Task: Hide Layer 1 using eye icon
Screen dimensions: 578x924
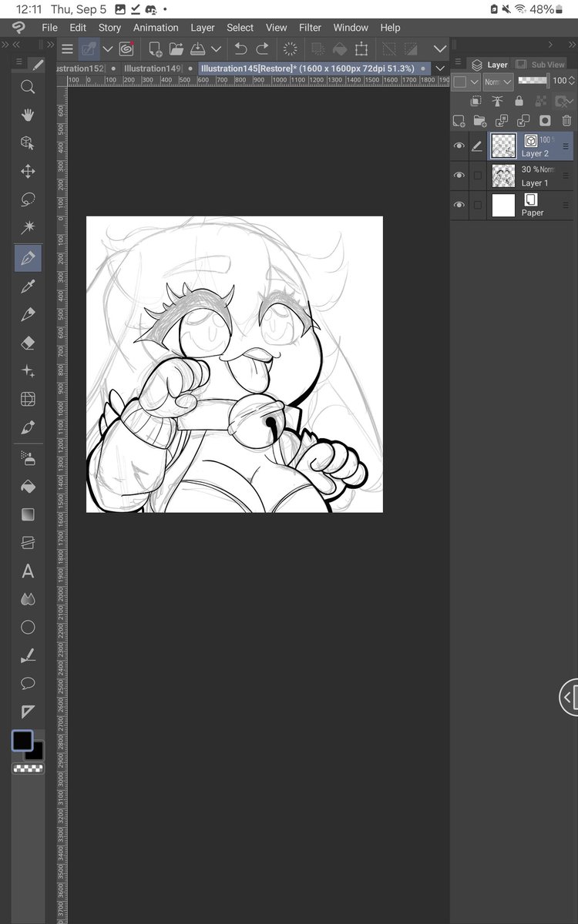Action: tap(459, 175)
